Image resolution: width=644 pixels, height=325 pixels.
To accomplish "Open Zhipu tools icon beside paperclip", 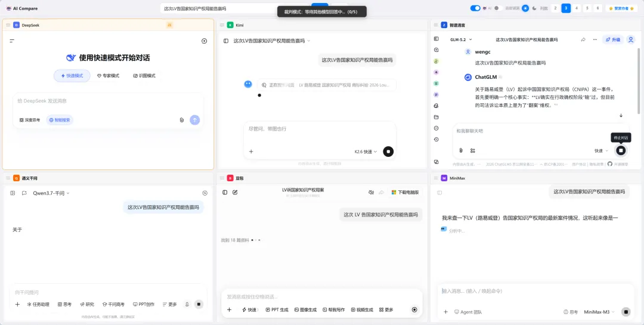I will pyautogui.click(x=473, y=151).
